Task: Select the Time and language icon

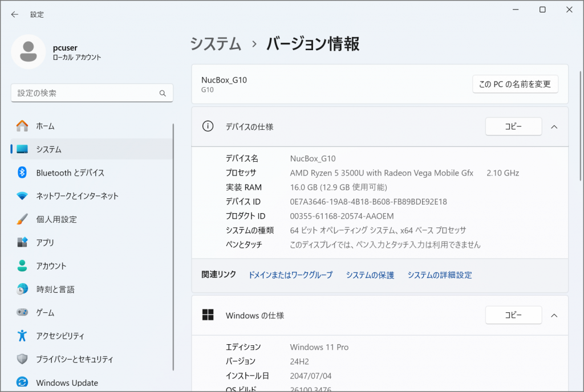Action: click(x=22, y=289)
